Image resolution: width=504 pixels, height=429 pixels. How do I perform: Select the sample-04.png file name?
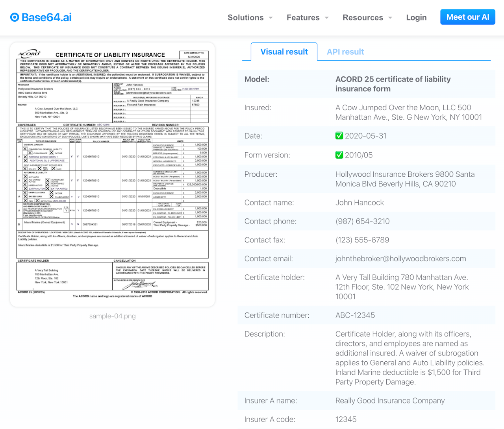[113, 316]
